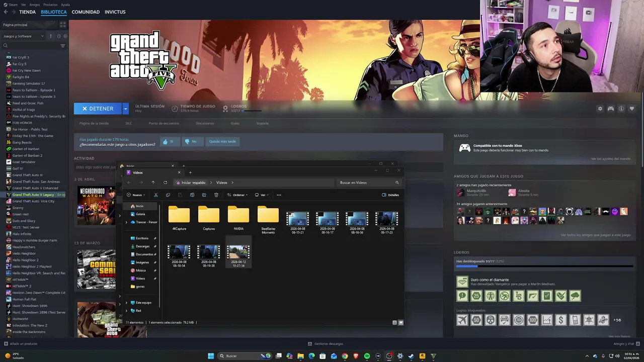
Task: Open the Explorer three-dots more options menu
Action: [279, 195]
